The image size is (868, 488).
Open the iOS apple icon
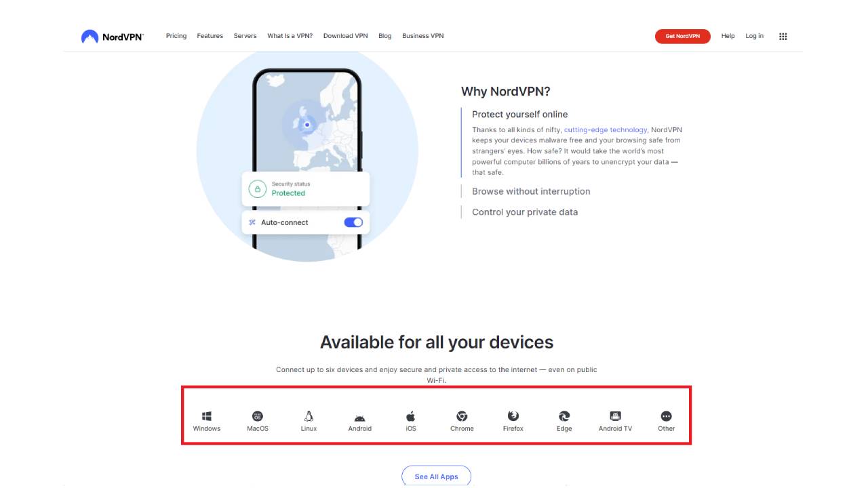(x=411, y=416)
